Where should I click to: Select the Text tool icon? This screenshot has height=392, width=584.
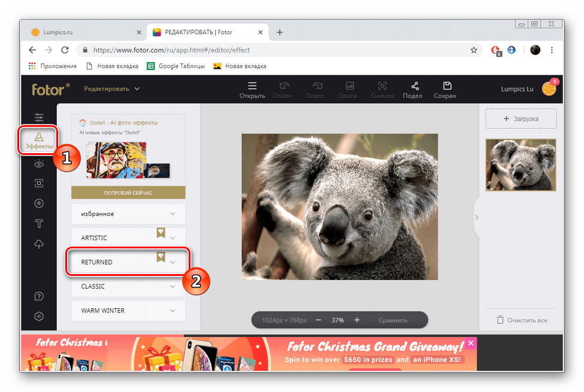pyautogui.click(x=39, y=223)
